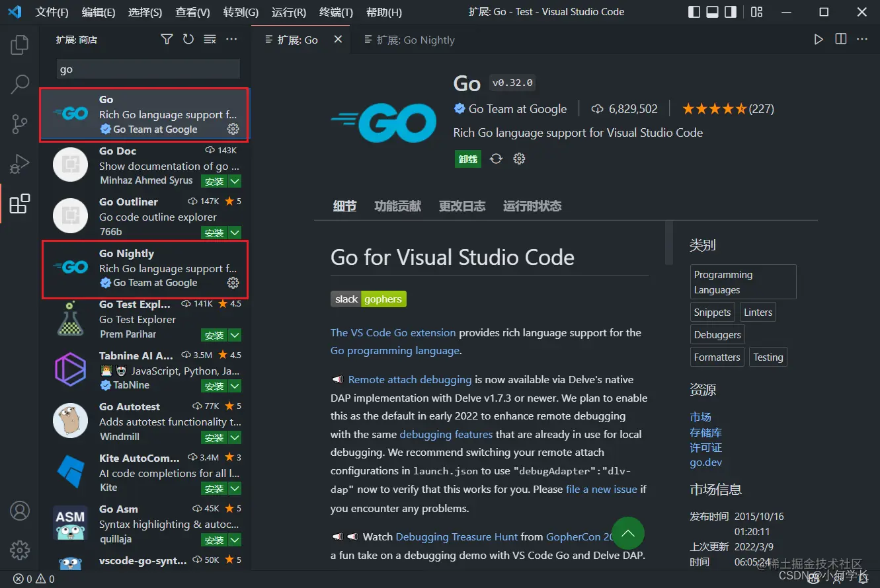Click sync icon beside uninstall button
This screenshot has height=588, width=880.
[x=496, y=159]
